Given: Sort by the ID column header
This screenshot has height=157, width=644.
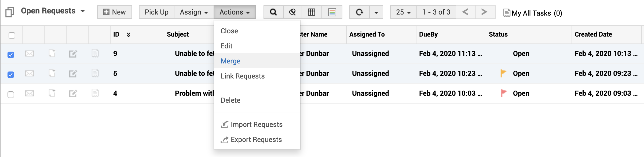Looking at the screenshot, I should coord(116,34).
